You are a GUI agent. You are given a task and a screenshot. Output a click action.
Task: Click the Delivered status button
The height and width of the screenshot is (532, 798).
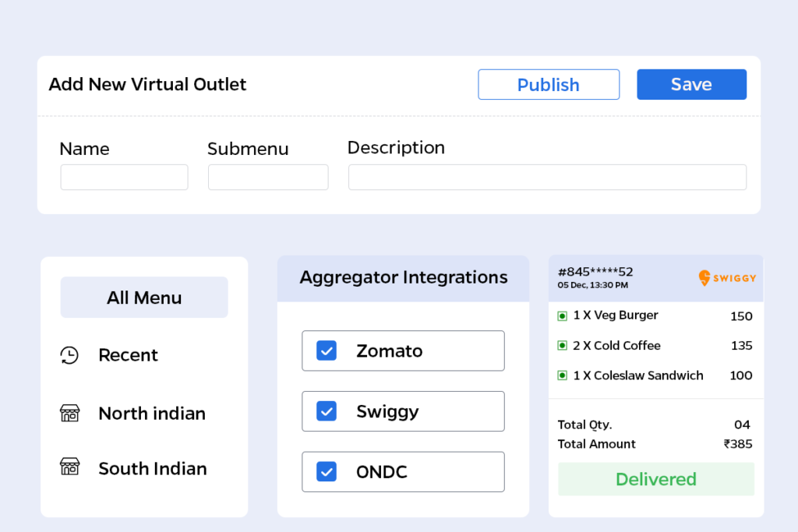click(656, 479)
